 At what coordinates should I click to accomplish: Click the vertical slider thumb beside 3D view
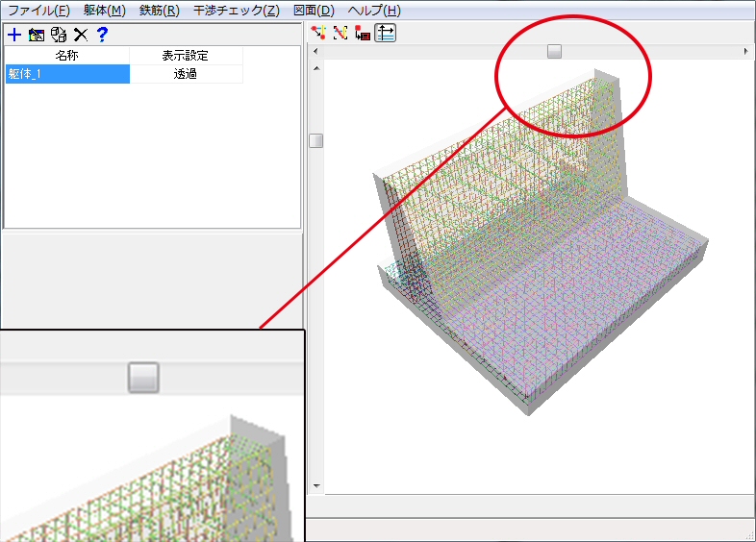click(x=316, y=140)
